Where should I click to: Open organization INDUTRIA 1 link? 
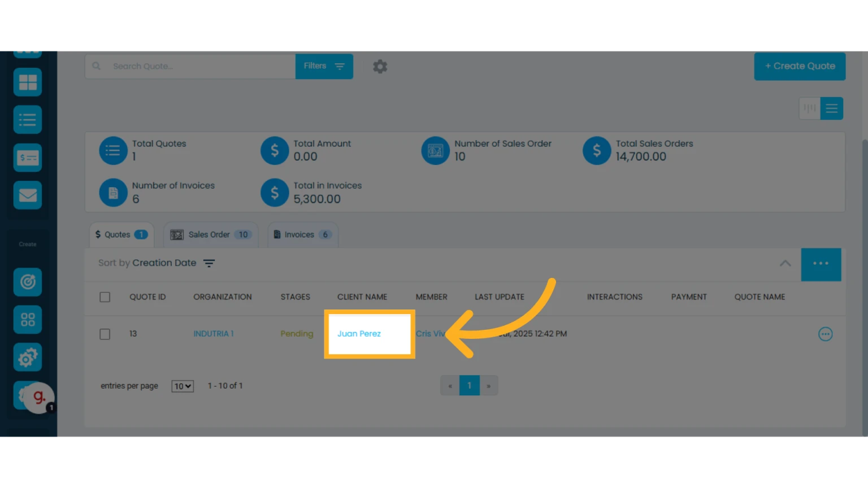[x=214, y=334]
